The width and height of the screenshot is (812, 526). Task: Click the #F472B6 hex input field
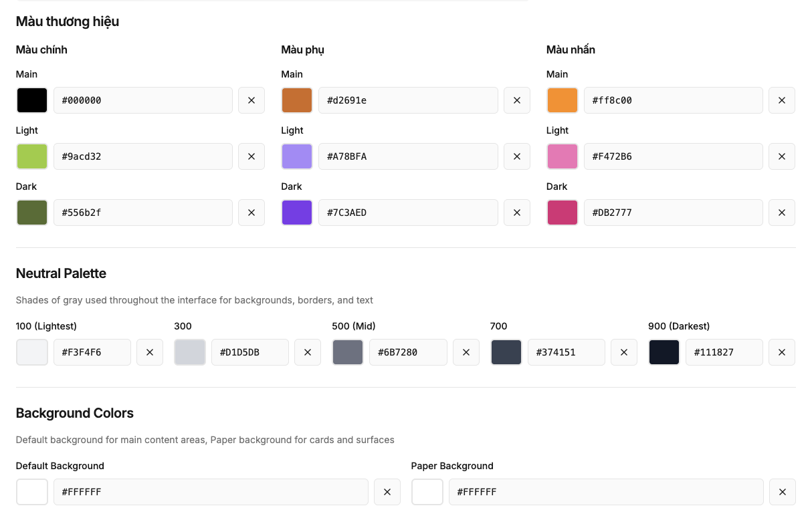coord(672,156)
